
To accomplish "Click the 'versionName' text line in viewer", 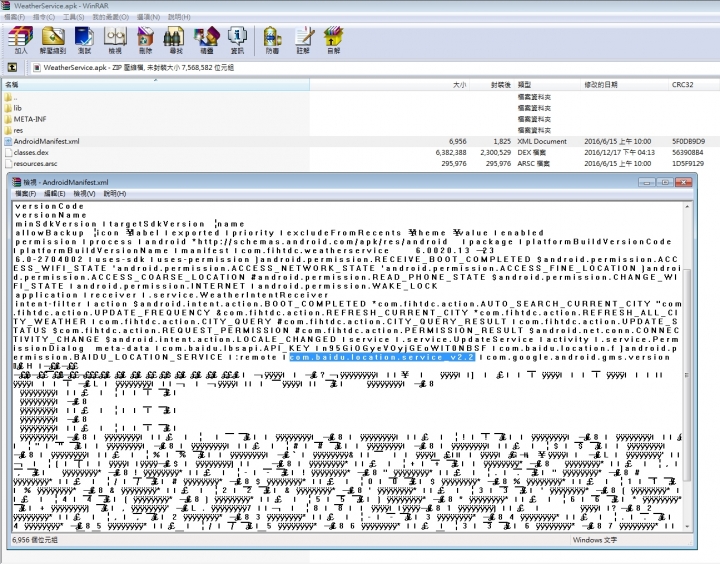I will [51, 215].
